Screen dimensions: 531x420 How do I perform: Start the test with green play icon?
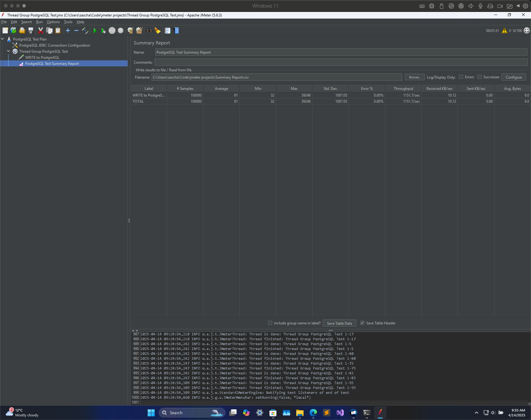[x=95, y=30]
